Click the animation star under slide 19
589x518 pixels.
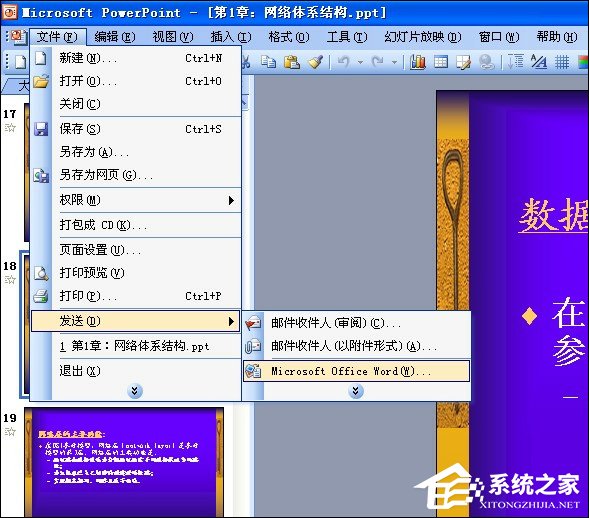click(x=10, y=432)
